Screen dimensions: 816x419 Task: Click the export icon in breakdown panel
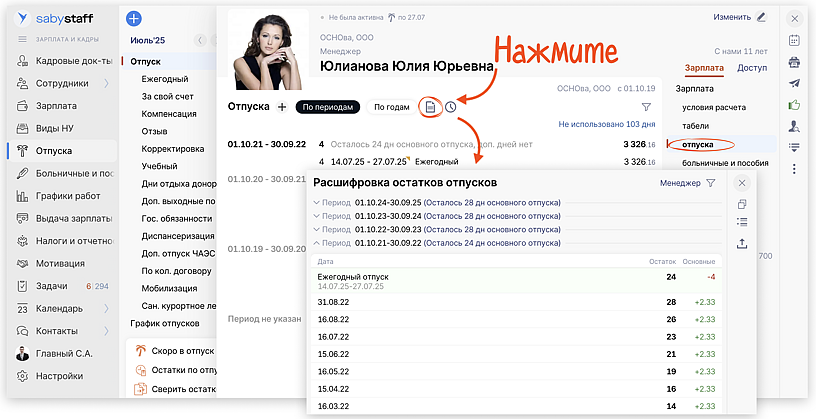[x=741, y=244]
